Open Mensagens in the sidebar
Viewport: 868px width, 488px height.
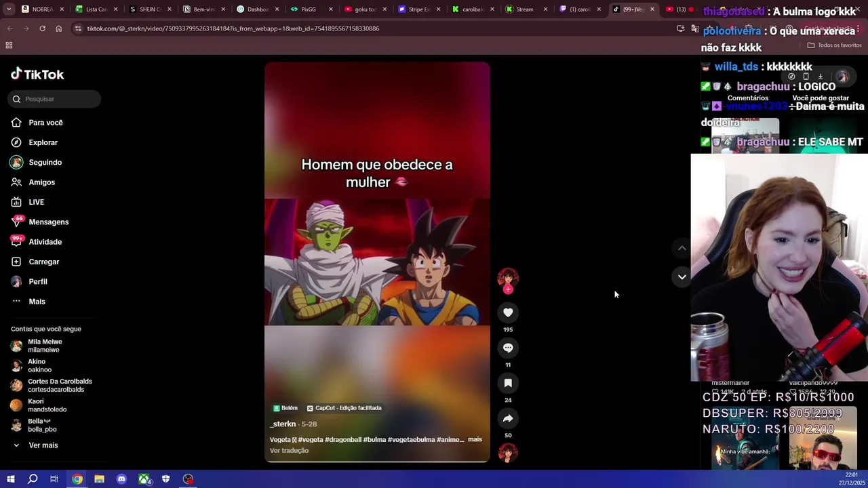48,222
